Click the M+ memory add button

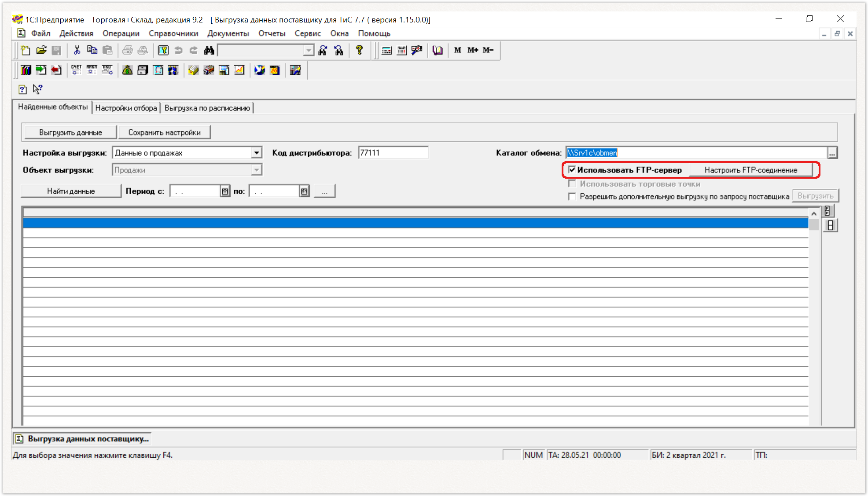[473, 50]
